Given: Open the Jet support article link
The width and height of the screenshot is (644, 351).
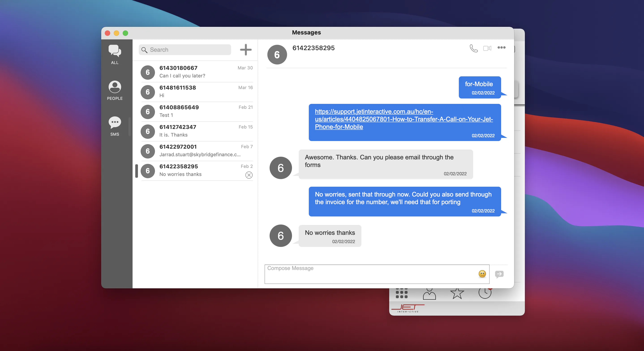Looking at the screenshot, I should pos(404,119).
